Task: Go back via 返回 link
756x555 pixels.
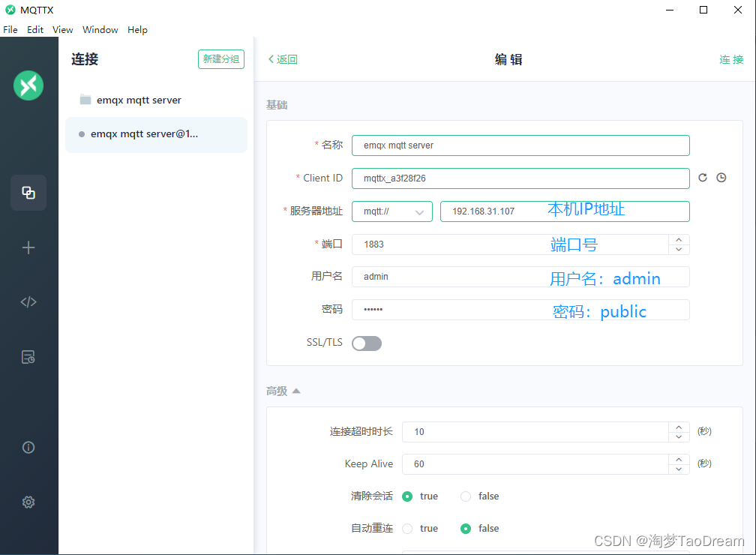Action: click(x=283, y=59)
